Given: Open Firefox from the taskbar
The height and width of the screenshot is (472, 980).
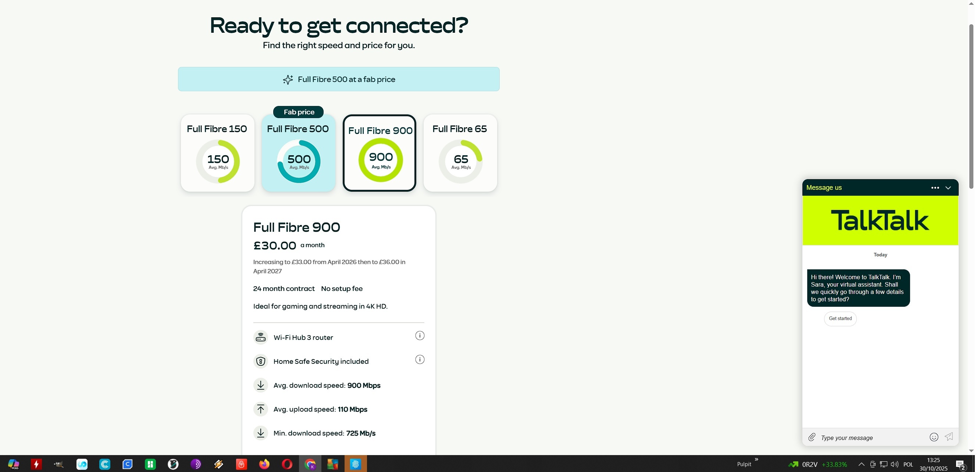Looking at the screenshot, I should [264, 464].
